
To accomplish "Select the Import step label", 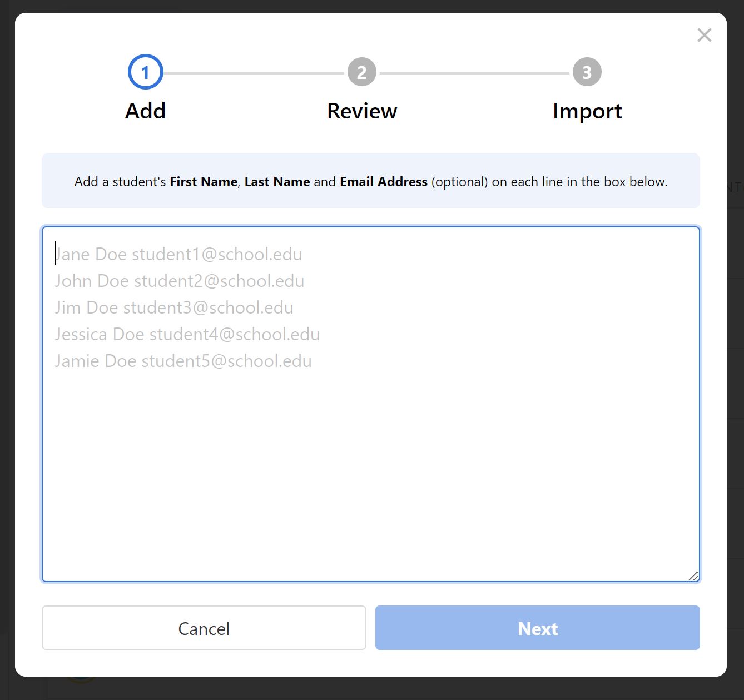I will pos(587,111).
